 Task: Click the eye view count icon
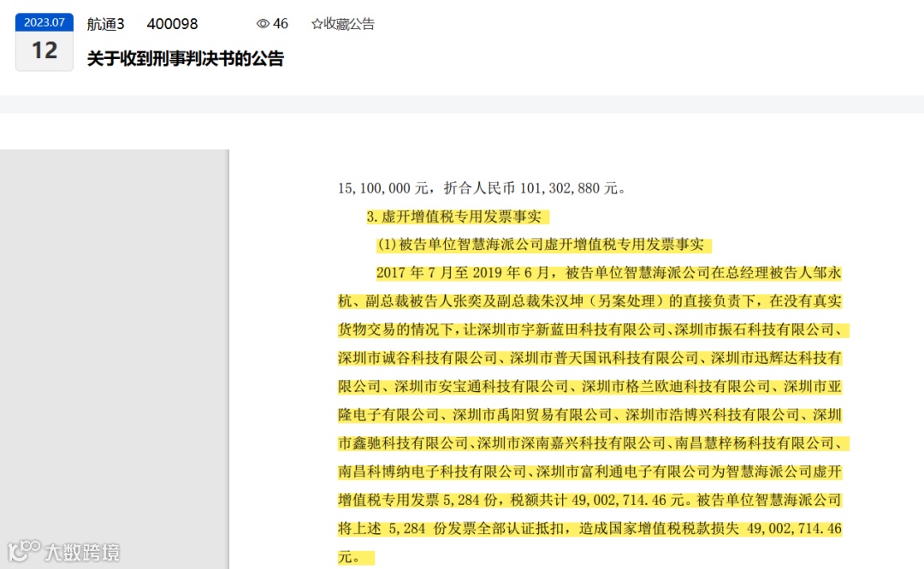(x=263, y=24)
